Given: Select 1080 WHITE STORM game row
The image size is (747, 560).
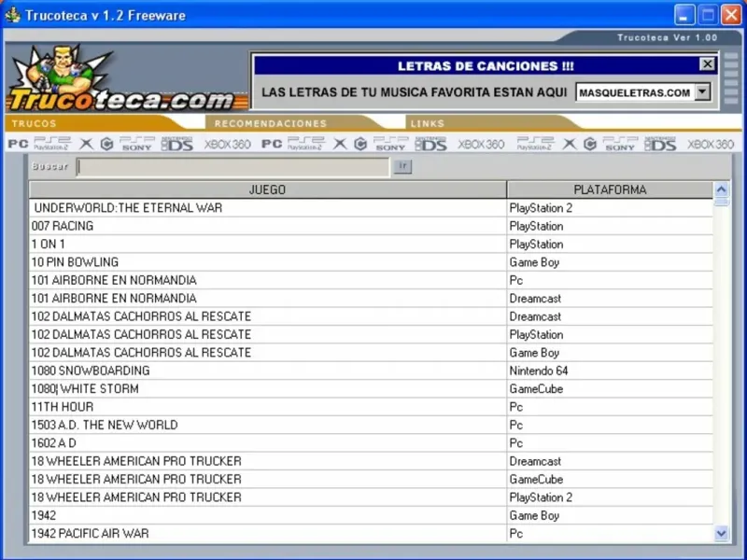Looking at the screenshot, I should point(371,388).
